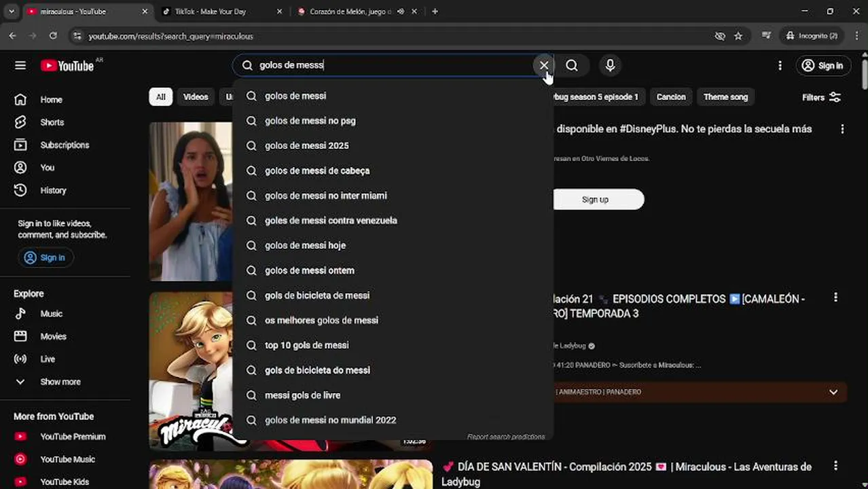Screen dimensions: 868x489
Task: Select the Cancion filter chip
Action: point(671,97)
